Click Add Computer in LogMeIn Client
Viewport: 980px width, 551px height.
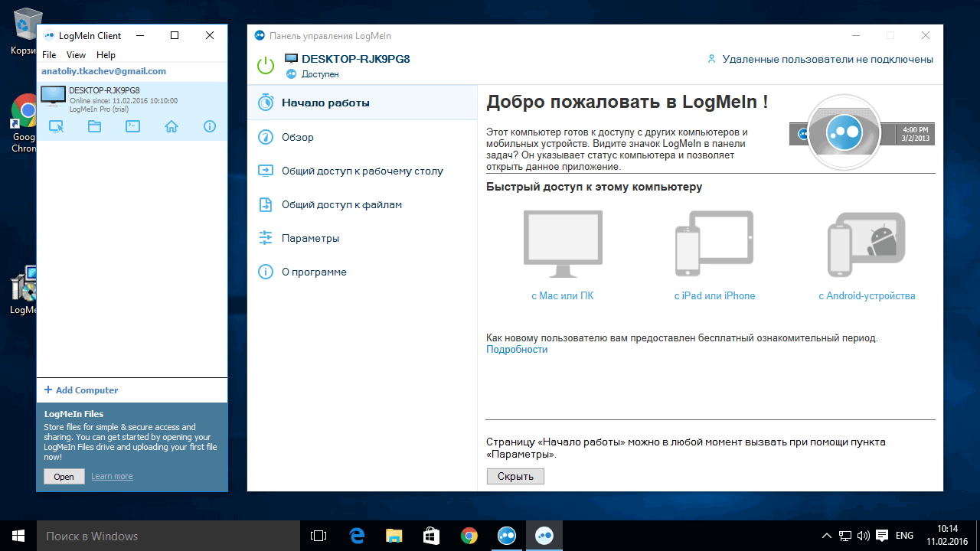(x=81, y=390)
